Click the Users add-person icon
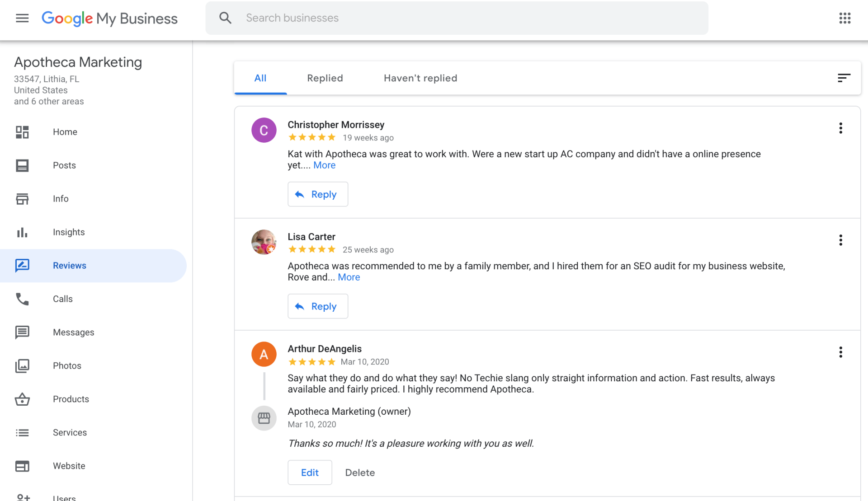 click(22, 497)
